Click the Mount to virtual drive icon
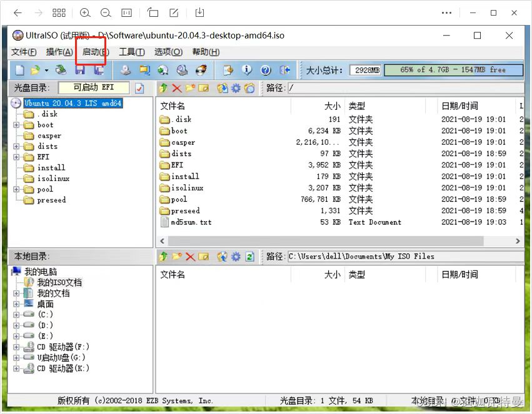The width and height of the screenshot is (532, 414). 163,70
